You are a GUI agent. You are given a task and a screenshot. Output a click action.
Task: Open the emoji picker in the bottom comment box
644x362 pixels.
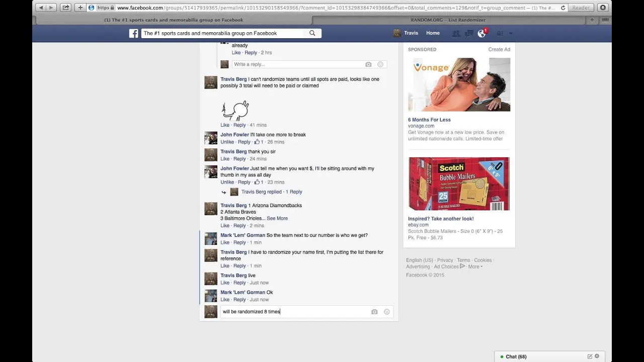386,312
